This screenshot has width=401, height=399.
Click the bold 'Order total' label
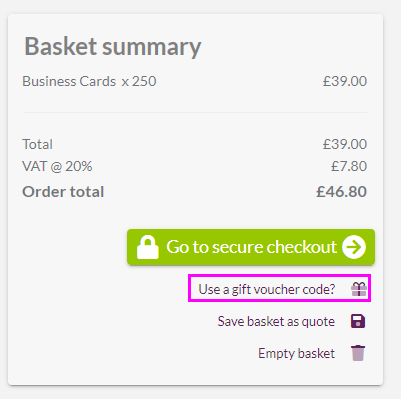63,192
